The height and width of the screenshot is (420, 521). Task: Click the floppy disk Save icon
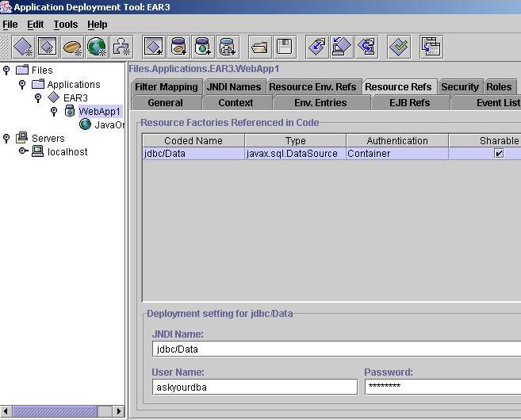284,47
